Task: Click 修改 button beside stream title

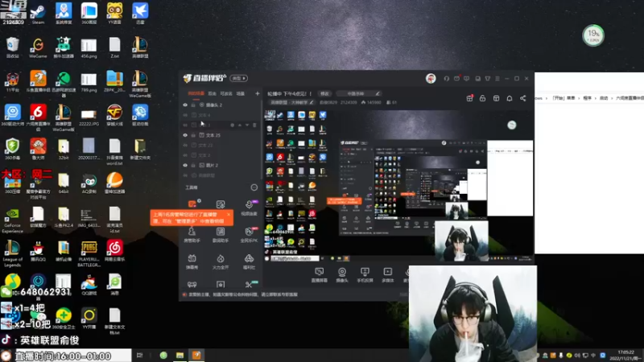Action: (x=324, y=93)
